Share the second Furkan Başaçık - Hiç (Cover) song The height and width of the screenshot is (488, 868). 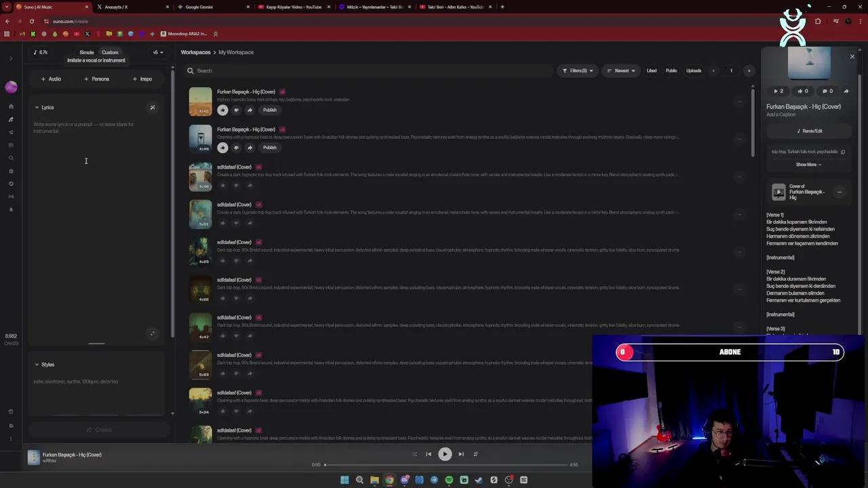click(250, 148)
